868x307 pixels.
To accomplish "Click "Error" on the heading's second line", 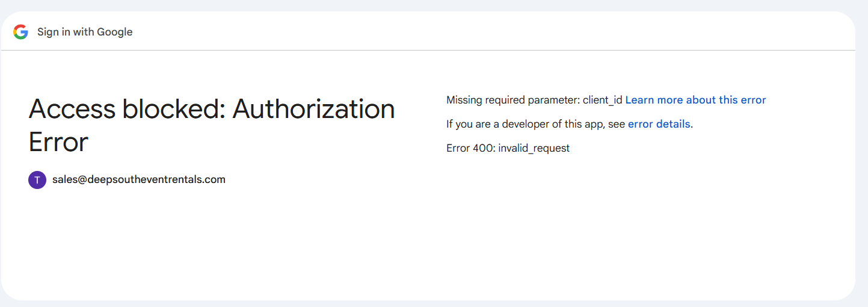I will 58,143.
